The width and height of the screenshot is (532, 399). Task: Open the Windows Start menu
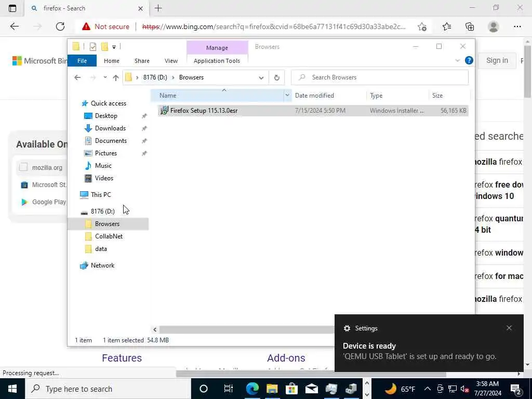pos(12,389)
